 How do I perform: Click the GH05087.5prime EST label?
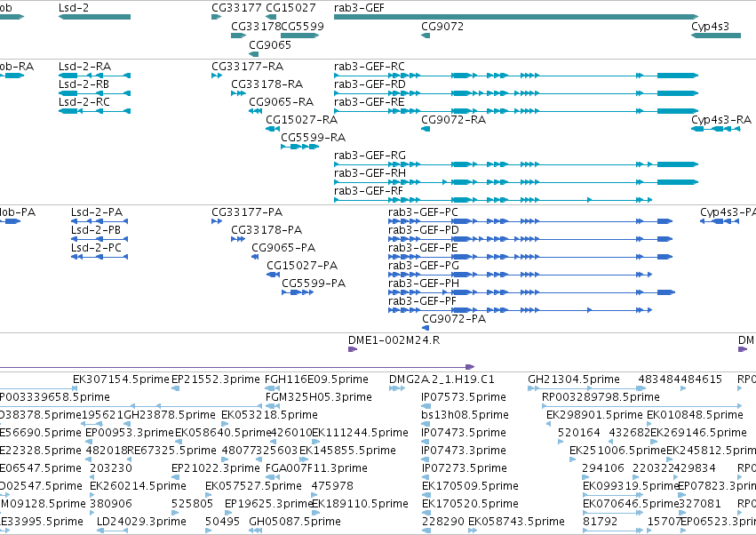tap(295, 521)
